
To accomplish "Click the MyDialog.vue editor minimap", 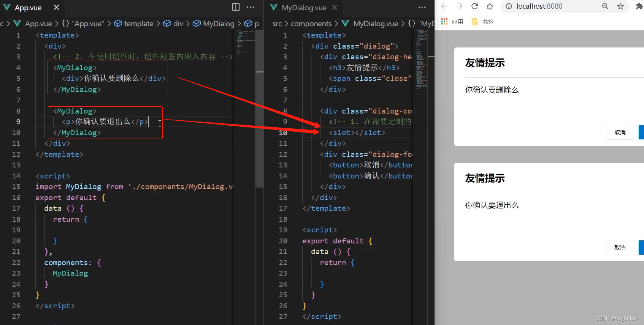I will click(422, 59).
